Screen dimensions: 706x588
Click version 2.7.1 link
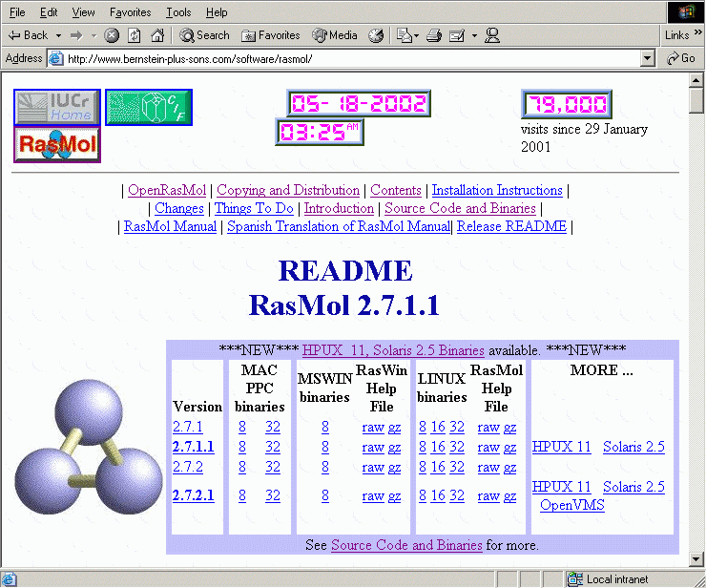(187, 427)
